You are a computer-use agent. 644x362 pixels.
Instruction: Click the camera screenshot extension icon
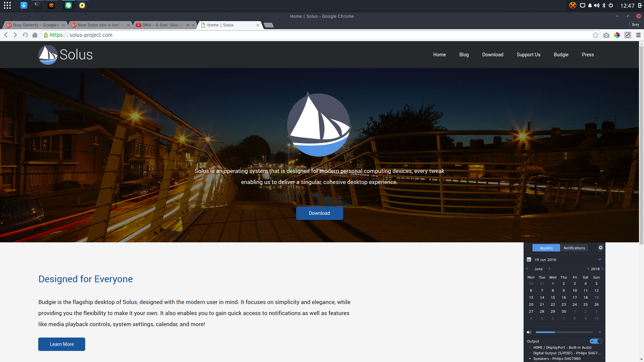pyautogui.click(x=606, y=35)
